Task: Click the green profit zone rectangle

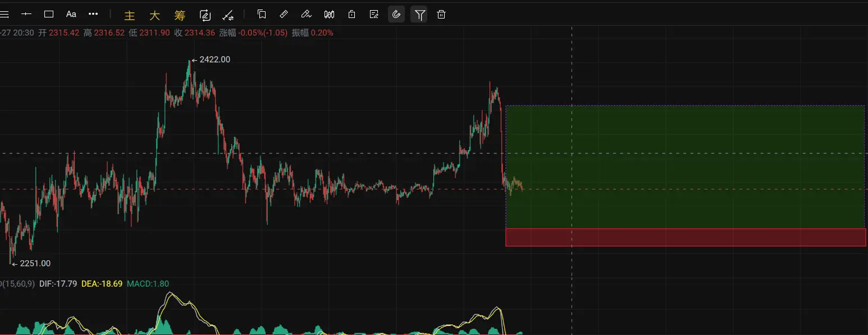Action: coord(685,167)
